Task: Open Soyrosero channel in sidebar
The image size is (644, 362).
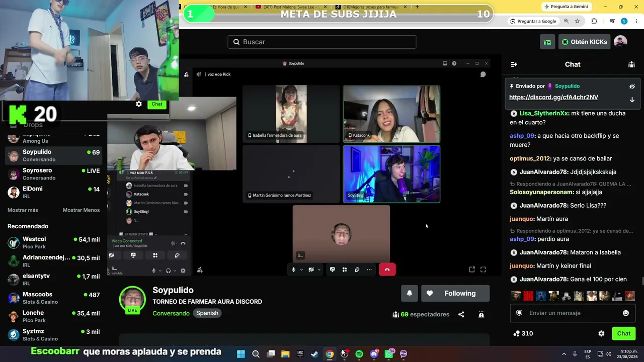Action: [x=54, y=174]
